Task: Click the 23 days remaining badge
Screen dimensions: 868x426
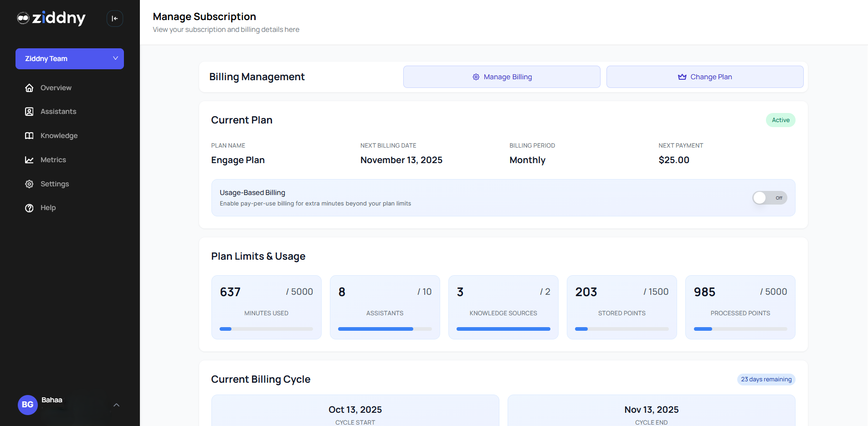Action: 765,379
